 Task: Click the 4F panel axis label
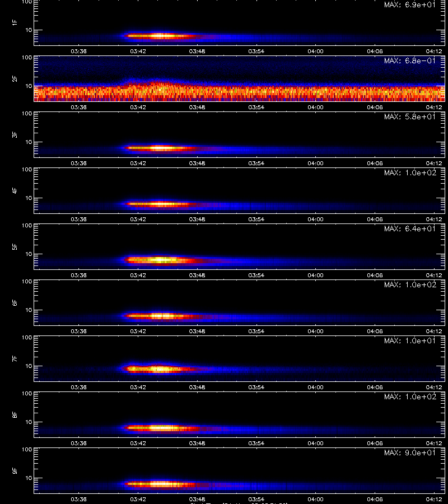point(15,190)
